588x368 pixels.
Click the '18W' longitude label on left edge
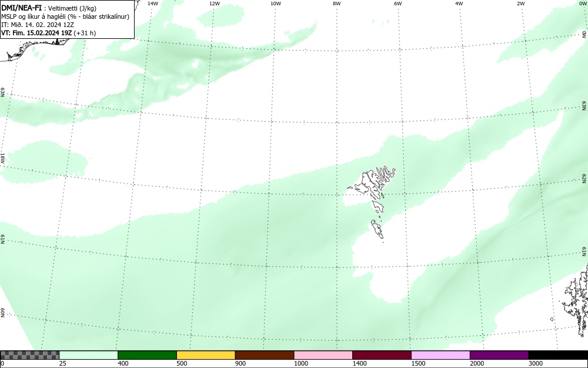2,158
